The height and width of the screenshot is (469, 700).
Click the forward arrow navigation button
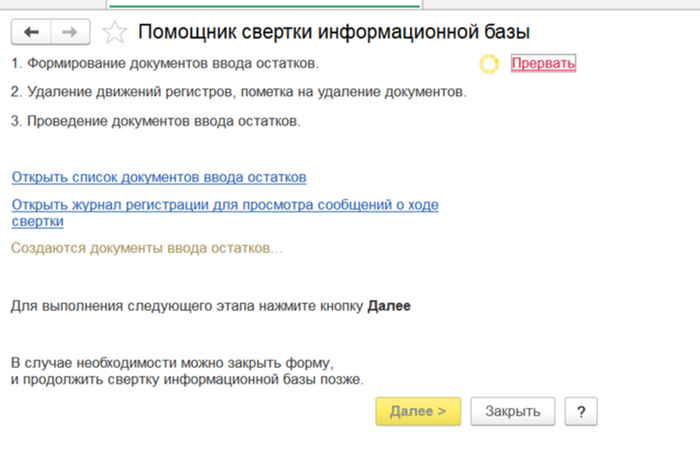pos(69,33)
